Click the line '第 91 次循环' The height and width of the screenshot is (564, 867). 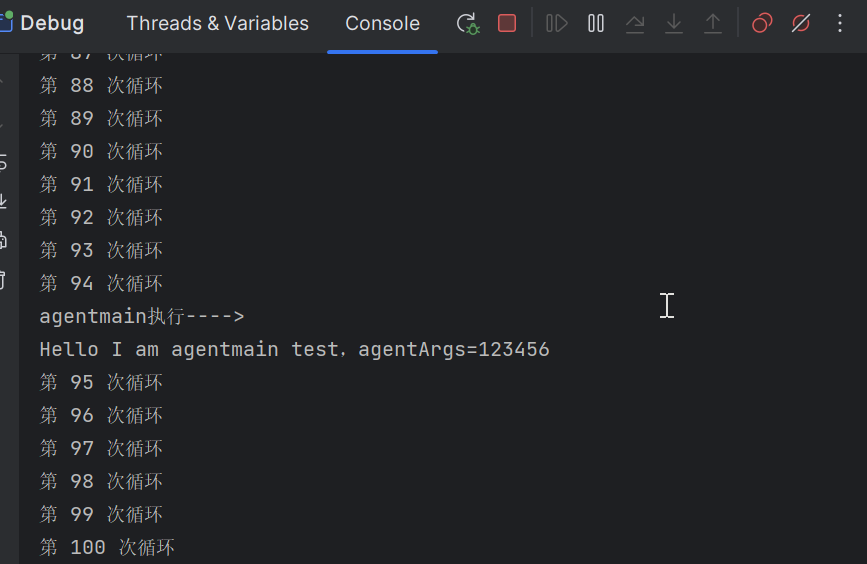click(101, 184)
